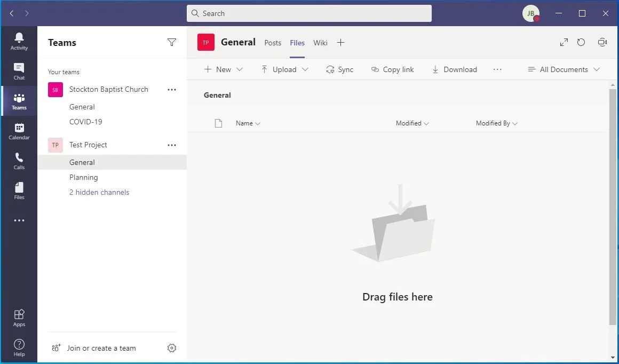Select the Stockton Baptist Church team
This screenshot has height=364, width=619.
[108, 90]
